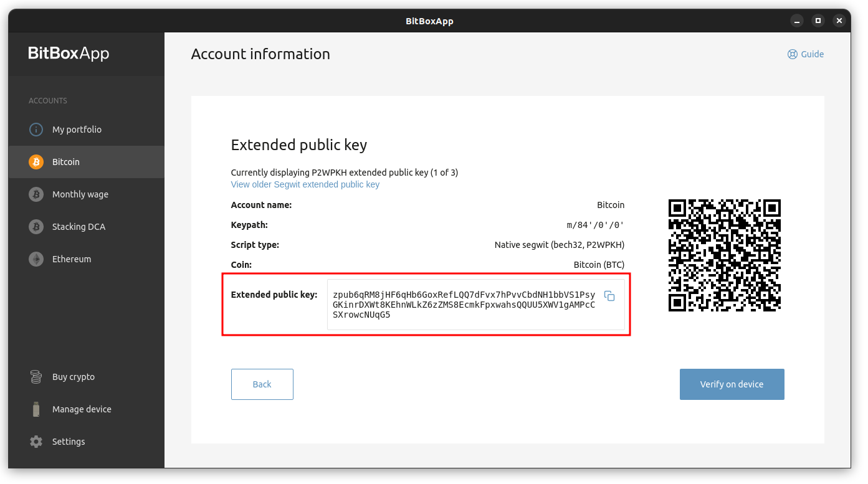
Task: Click the Stacking DCA coin icon
Action: (36, 227)
